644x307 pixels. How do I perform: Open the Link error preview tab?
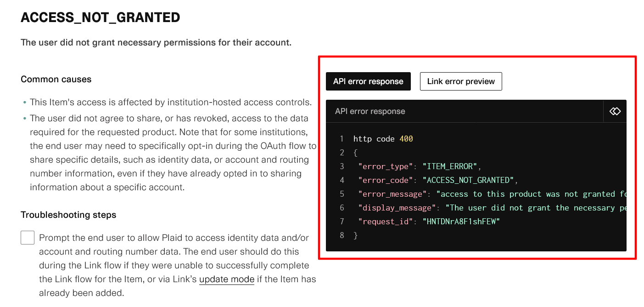pos(461,81)
